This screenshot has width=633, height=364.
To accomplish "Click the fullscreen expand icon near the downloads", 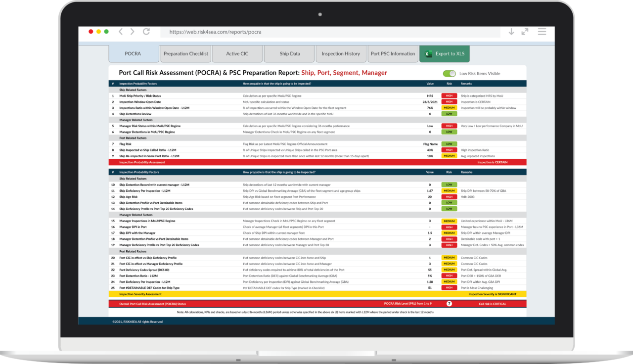I will point(525,31).
